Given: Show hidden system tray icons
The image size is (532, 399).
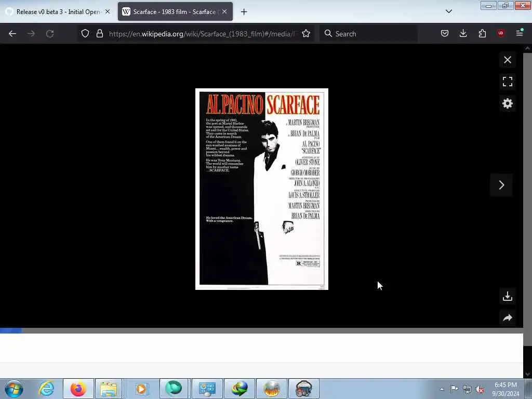Looking at the screenshot, I should (442, 389).
